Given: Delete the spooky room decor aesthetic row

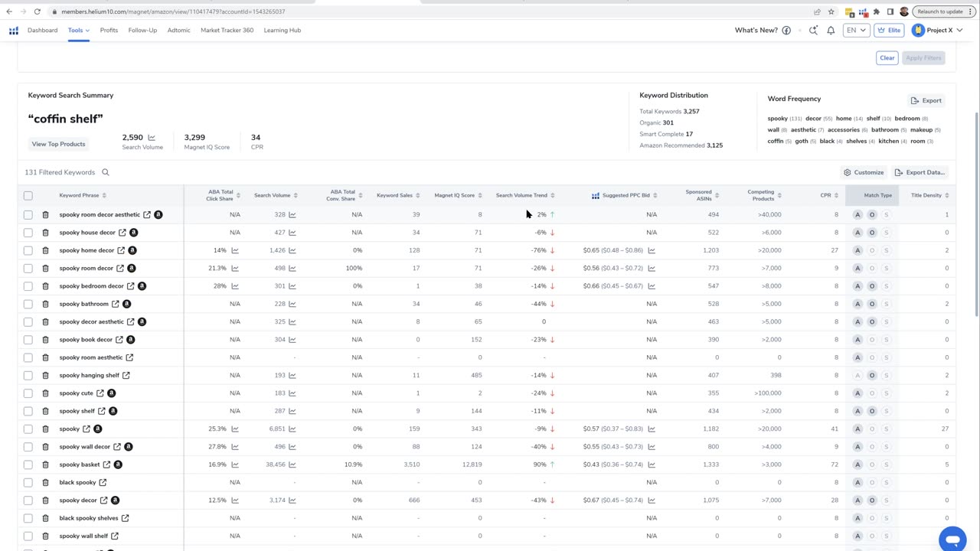Looking at the screenshot, I should [45, 215].
